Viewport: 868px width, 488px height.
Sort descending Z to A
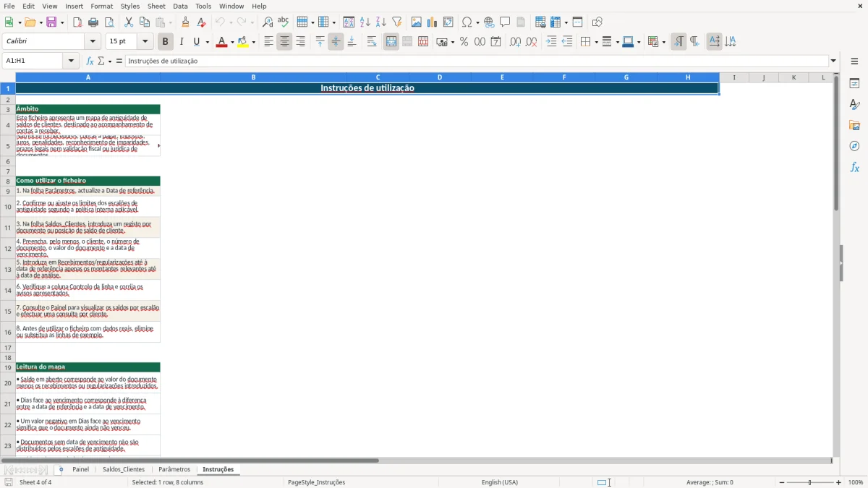coord(381,22)
